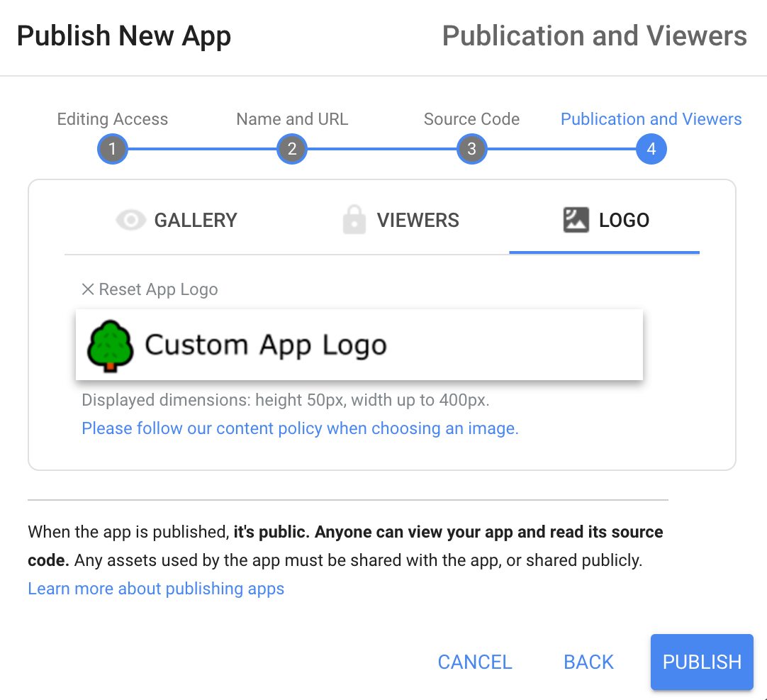
Task: Open the content policy link
Action: 300,428
